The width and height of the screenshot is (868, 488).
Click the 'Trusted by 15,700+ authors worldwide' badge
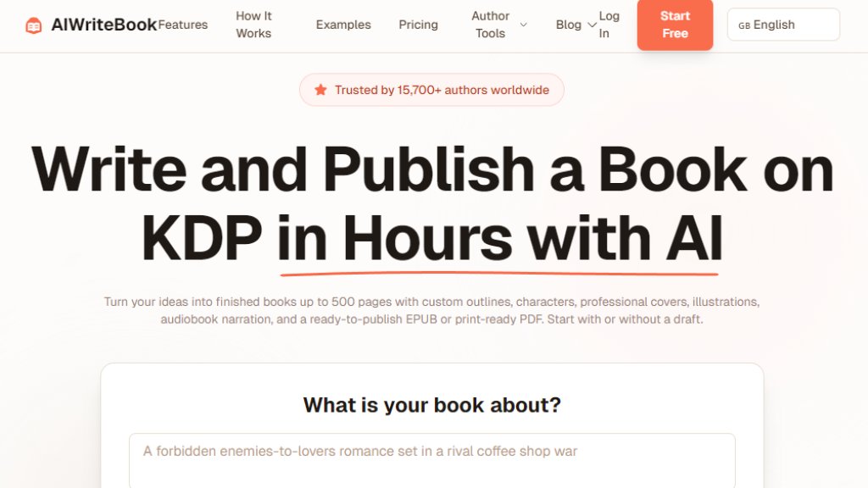[x=431, y=90]
